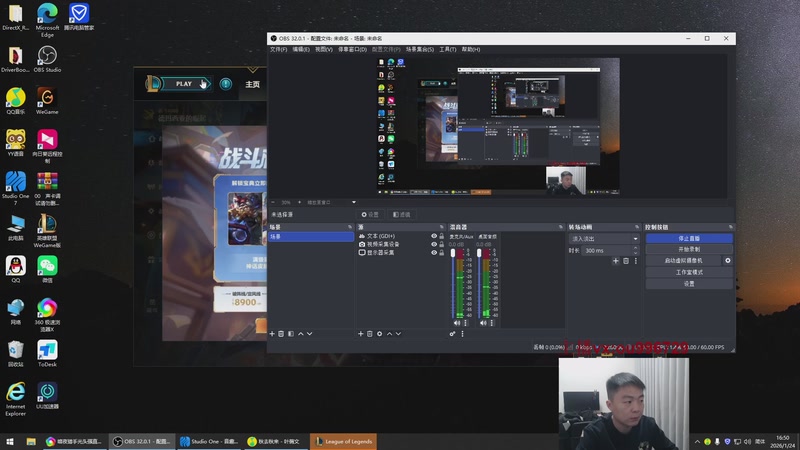This screenshot has height=450, width=800.
Task: Open the Windows Start menu
Action: [10, 442]
